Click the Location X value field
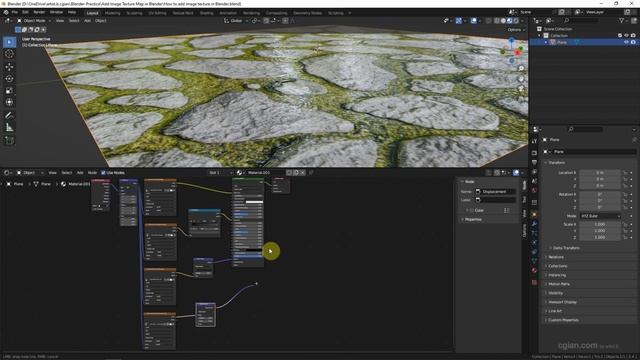 [x=600, y=173]
